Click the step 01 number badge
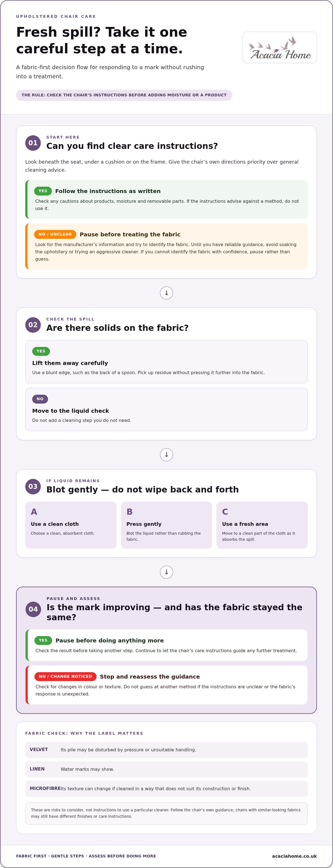The height and width of the screenshot is (868, 333). [33, 143]
